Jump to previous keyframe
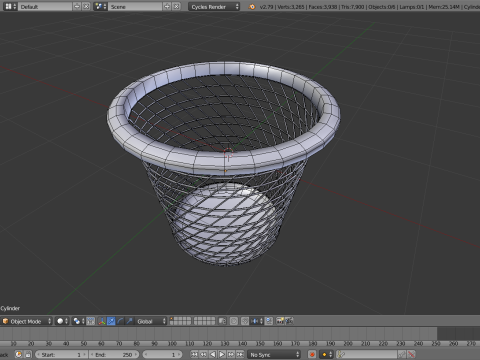This screenshot has width=480, height=360. [203, 354]
